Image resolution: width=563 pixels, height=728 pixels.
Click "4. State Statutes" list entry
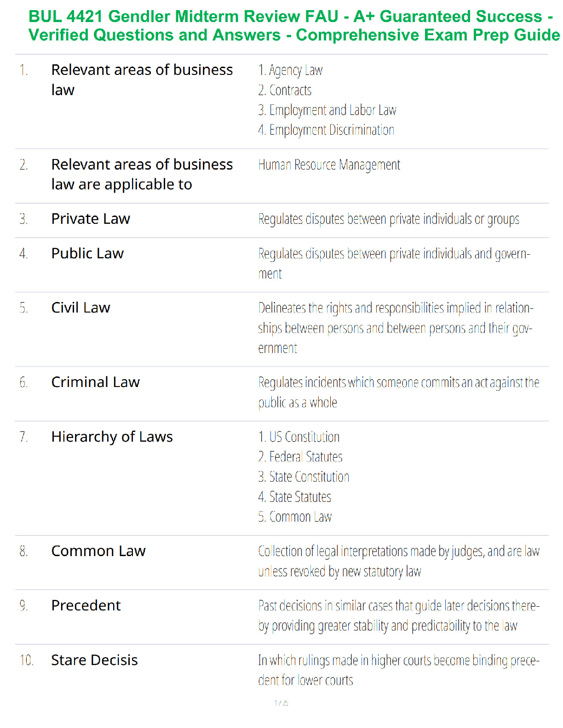point(294,497)
